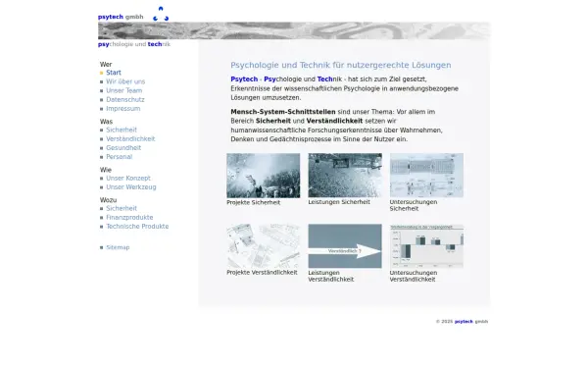Click the Leistungen Sicherheit crowd thumbnail
588x368 pixels.
(x=345, y=175)
